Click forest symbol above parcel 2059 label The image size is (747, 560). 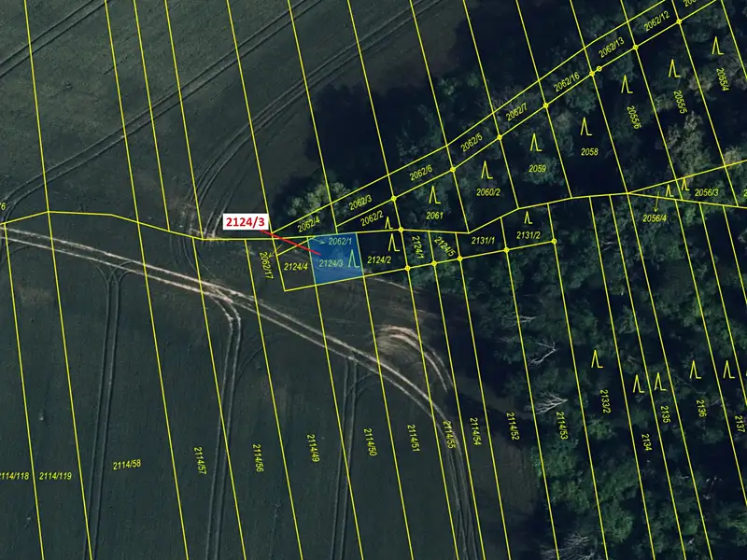click(x=536, y=142)
